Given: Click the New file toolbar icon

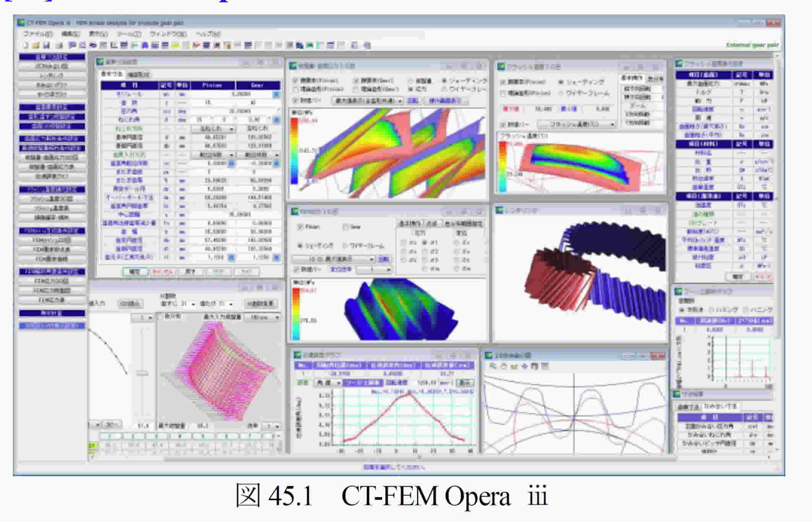Looking at the screenshot, I should pyautogui.click(x=26, y=45).
